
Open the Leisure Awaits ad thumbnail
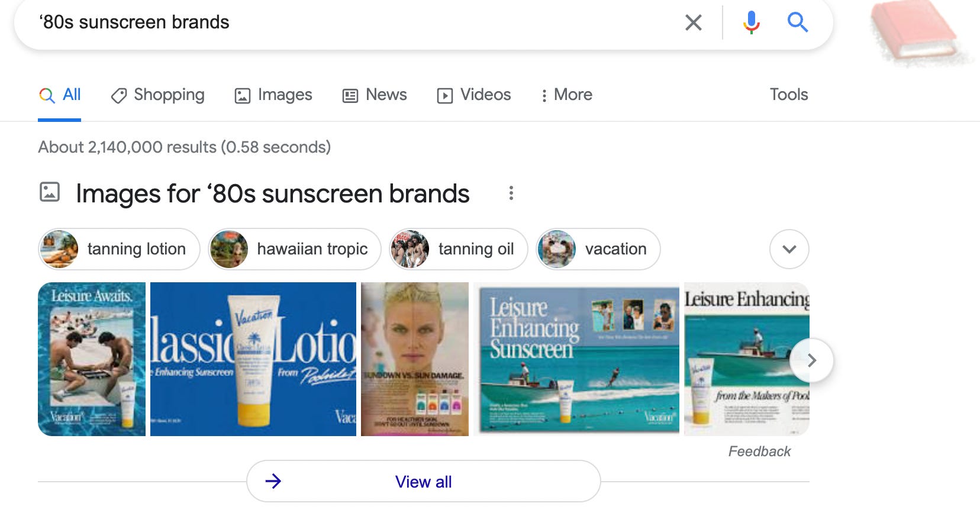[x=92, y=359]
